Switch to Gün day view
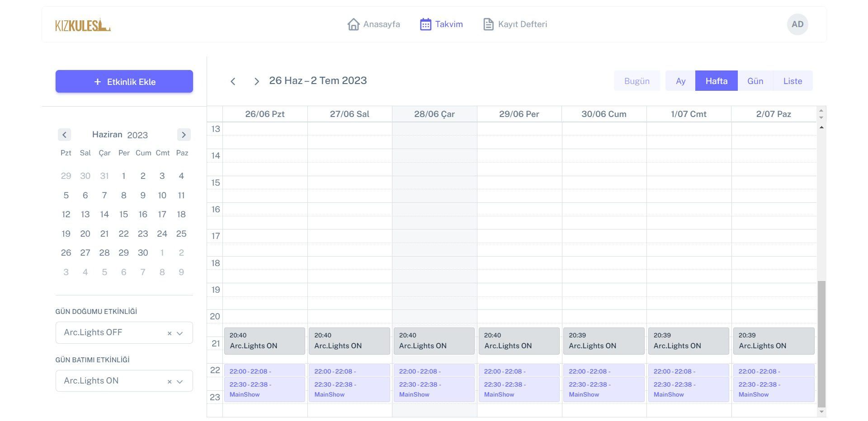Image resolution: width=868 pixels, height=421 pixels. 755,81
